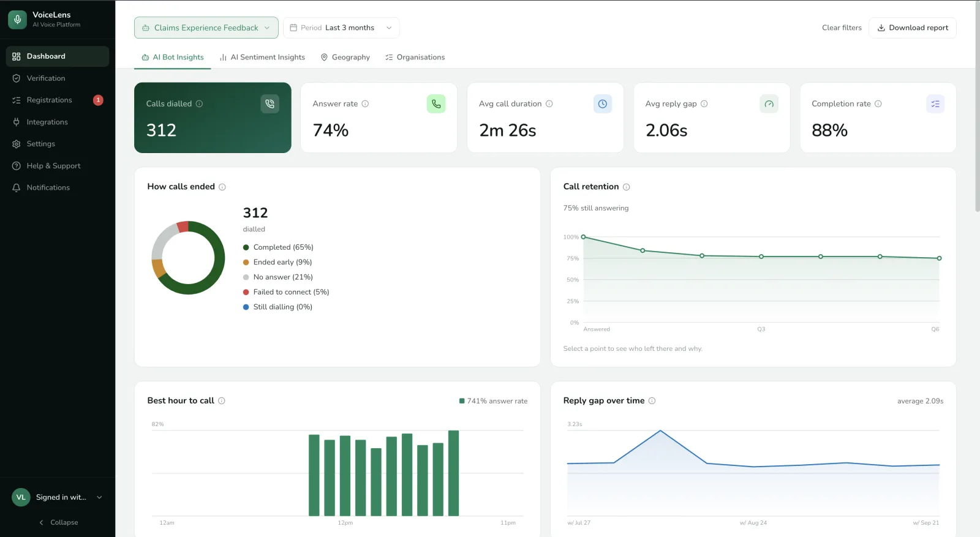980x537 pixels.
Task: Click the tallest bar in Best hour to call
Action: pyautogui.click(x=453, y=473)
